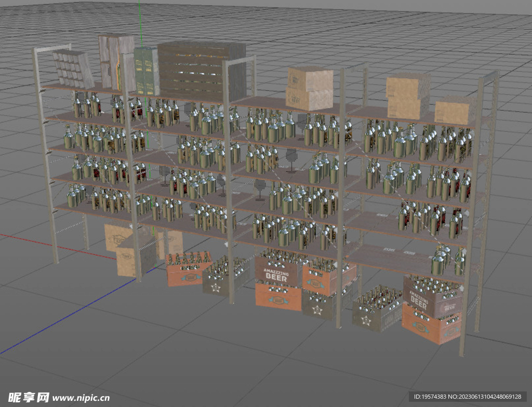The image size is (532, 407).
Task: Select the two stacked cardboard boxes beside pallet
Action: click(310, 88)
